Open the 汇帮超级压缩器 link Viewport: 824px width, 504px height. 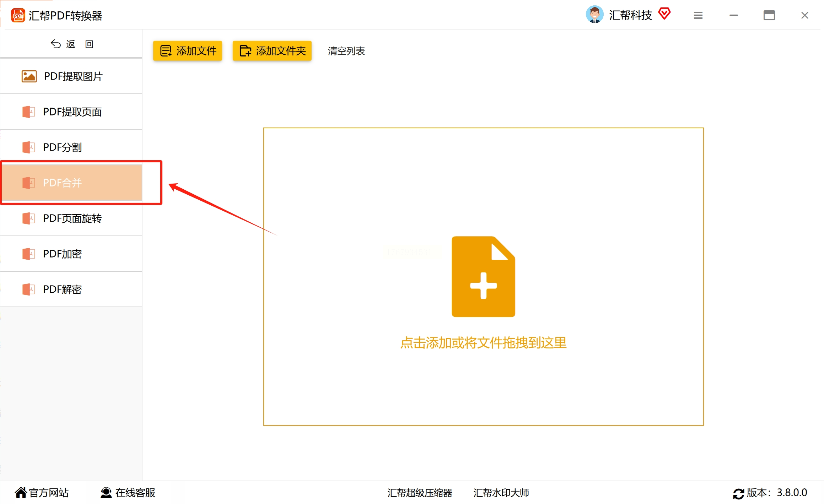coord(420,493)
